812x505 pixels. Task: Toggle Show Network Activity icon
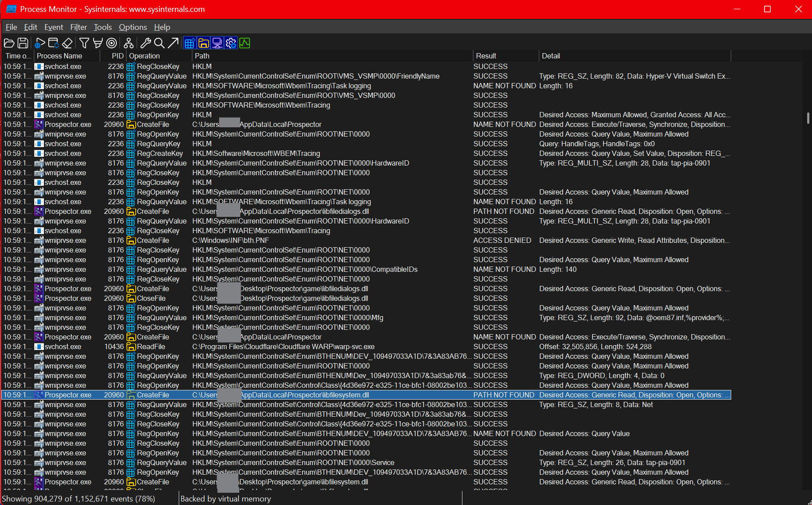pos(217,43)
